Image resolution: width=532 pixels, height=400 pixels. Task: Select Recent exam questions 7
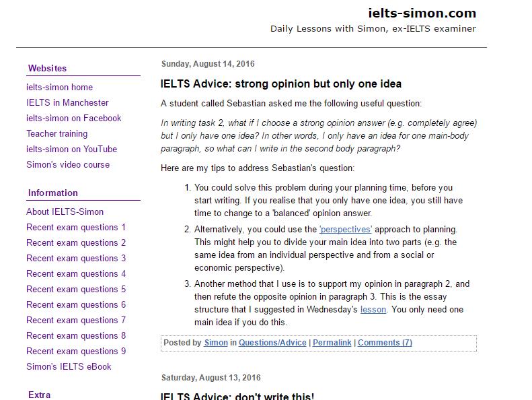[x=76, y=320]
